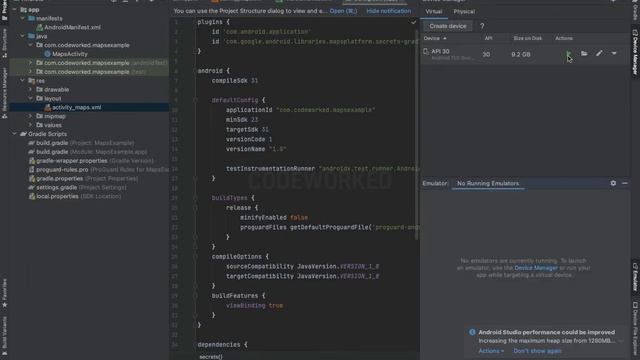Click the Hide notification link
Viewport: 640px width, 360px height.
coord(389,11)
